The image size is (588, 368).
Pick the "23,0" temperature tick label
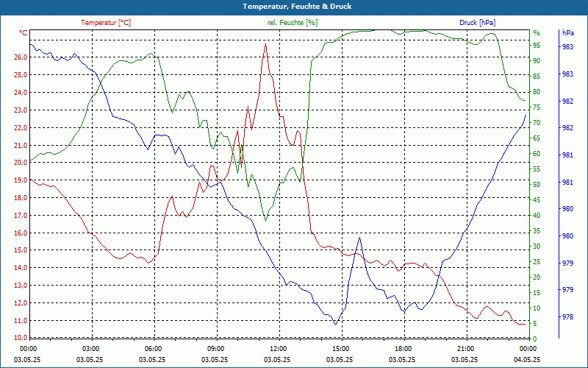click(x=21, y=110)
